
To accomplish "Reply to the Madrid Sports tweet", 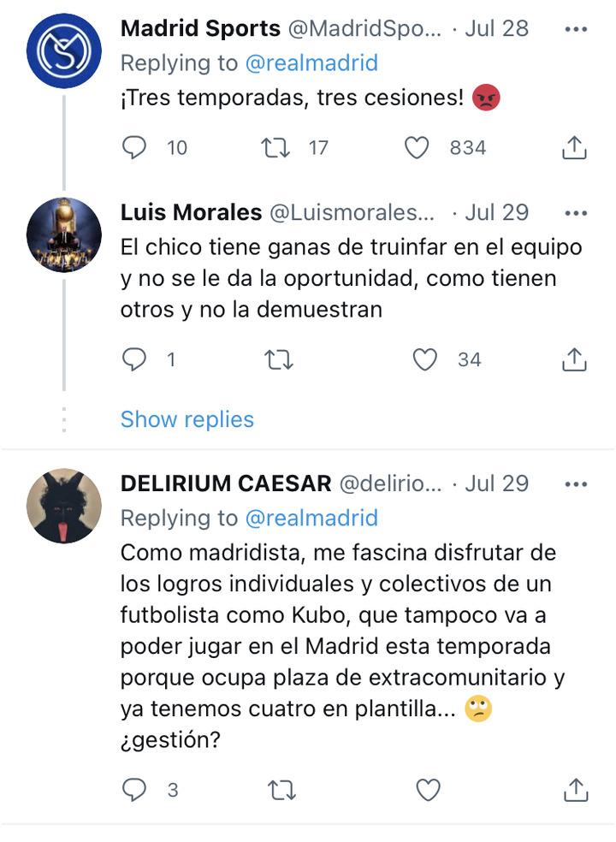I will 133,148.
